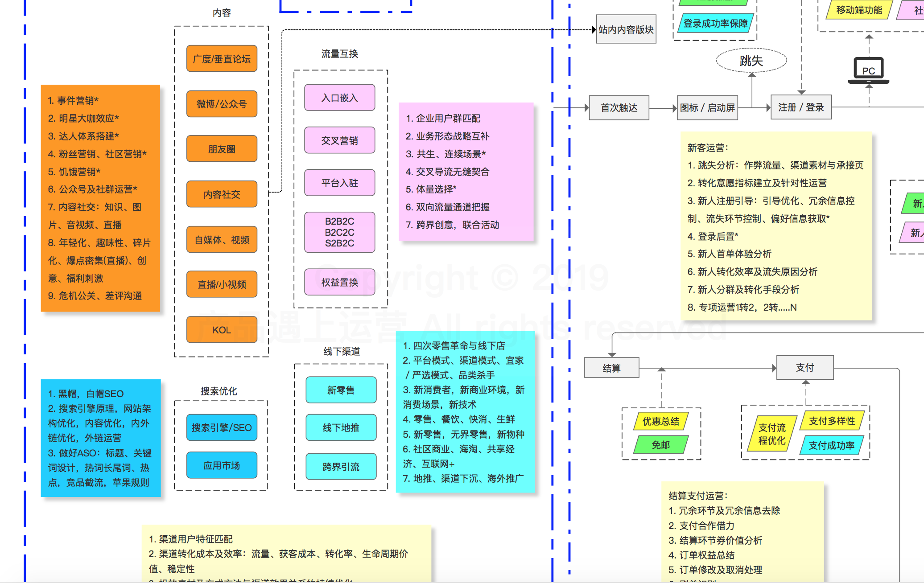Select the 跨界引流 node

[341, 467]
